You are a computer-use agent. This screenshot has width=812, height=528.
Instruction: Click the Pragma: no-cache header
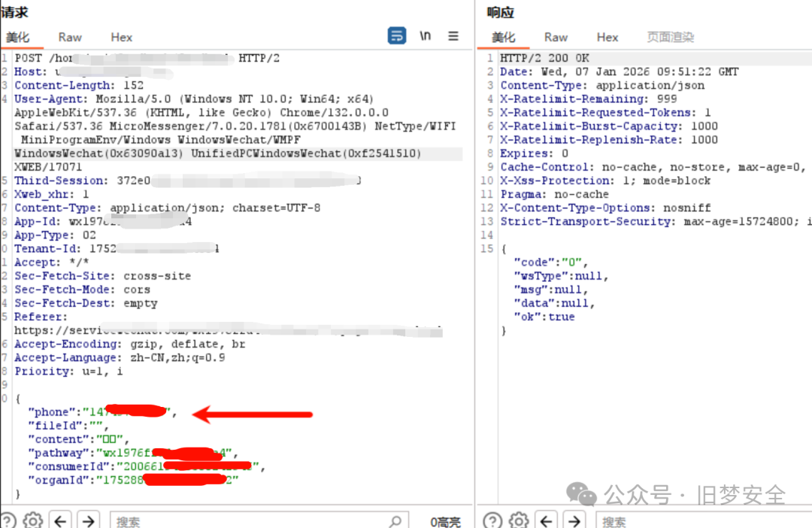pyautogui.click(x=554, y=194)
